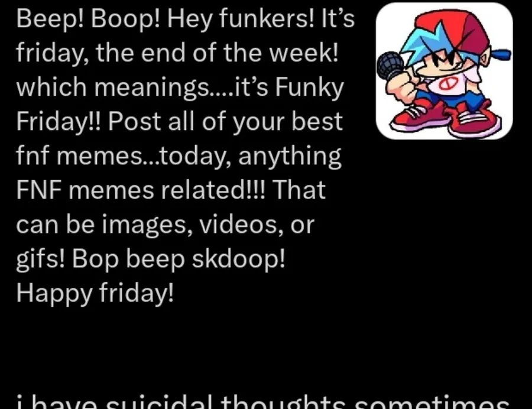
Task: Click the "Beep! Boop! Hey funkers!" text line
Action: tap(185, 19)
